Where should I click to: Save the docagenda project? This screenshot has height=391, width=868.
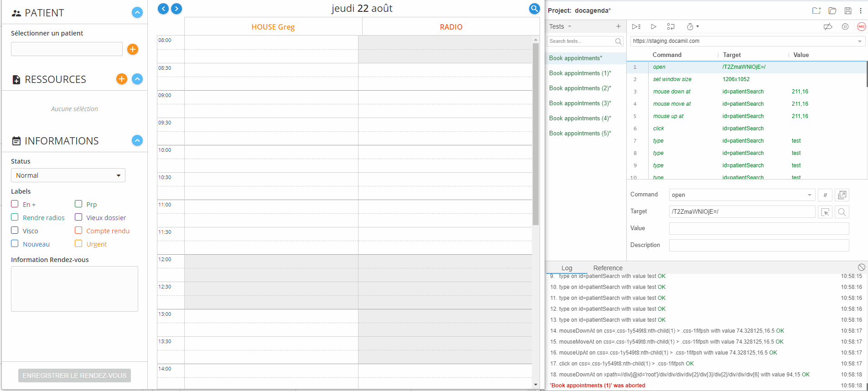(x=848, y=10)
